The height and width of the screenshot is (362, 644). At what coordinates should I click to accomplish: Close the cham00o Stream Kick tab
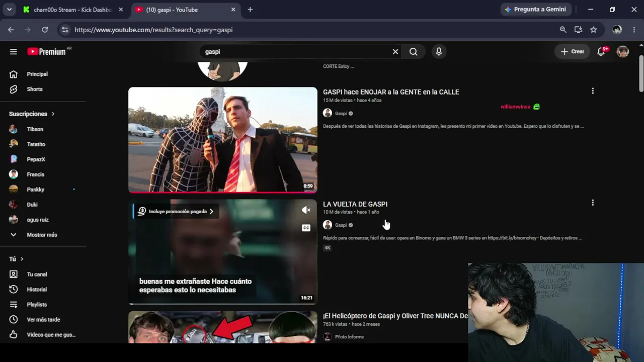(121, 10)
